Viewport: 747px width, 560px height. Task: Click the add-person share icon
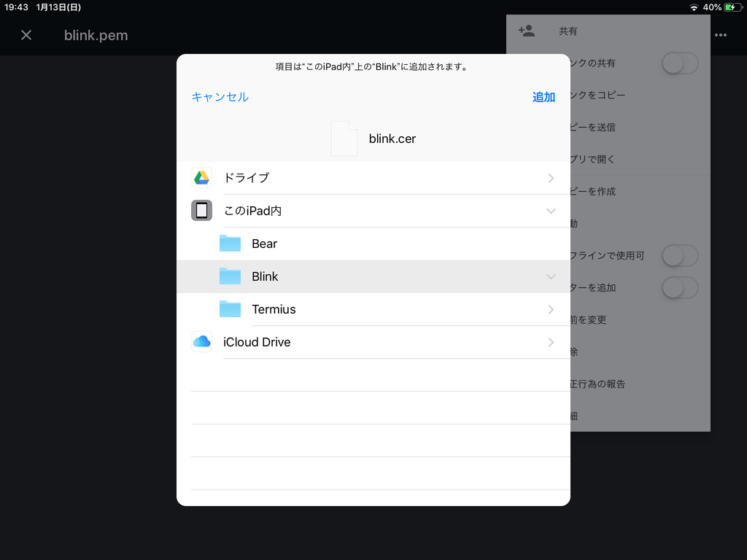pyautogui.click(x=527, y=31)
